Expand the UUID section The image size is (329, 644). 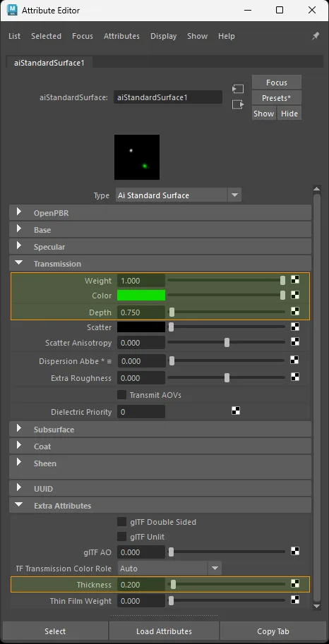coord(19,487)
